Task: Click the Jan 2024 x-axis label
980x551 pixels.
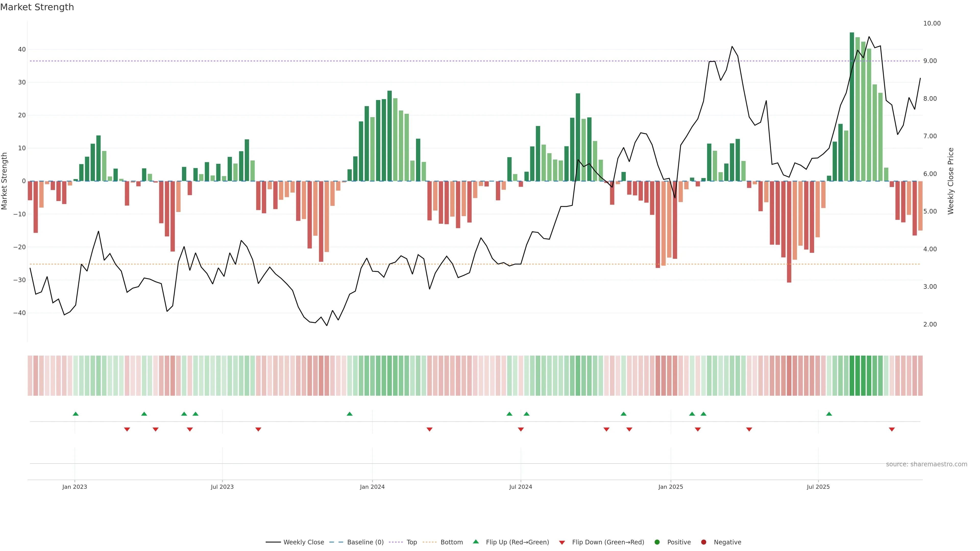Action: [372, 487]
